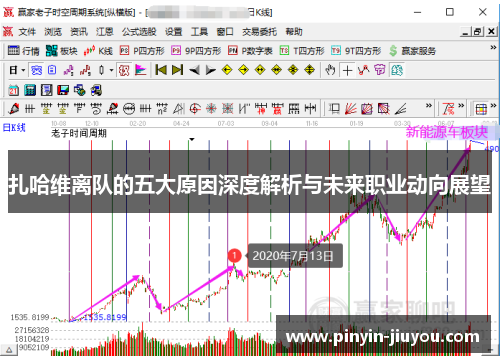The width and height of the screenshot is (500, 362).
Task: Restore the inner document window
Action: click(478, 32)
